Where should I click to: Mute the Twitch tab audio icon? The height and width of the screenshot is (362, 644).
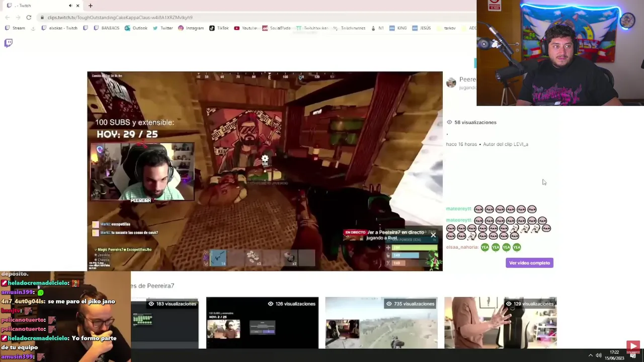pyautogui.click(x=70, y=6)
